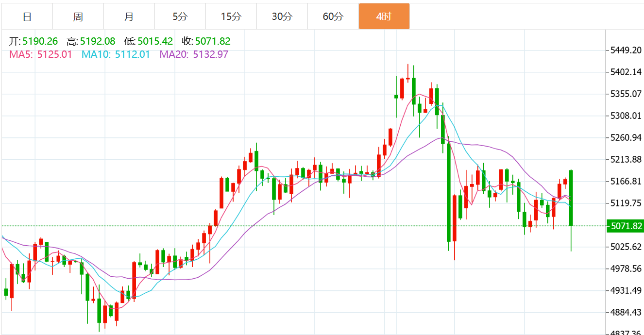Click the 4931.49 price axis label
The image size is (644, 335).
(x=626, y=290)
